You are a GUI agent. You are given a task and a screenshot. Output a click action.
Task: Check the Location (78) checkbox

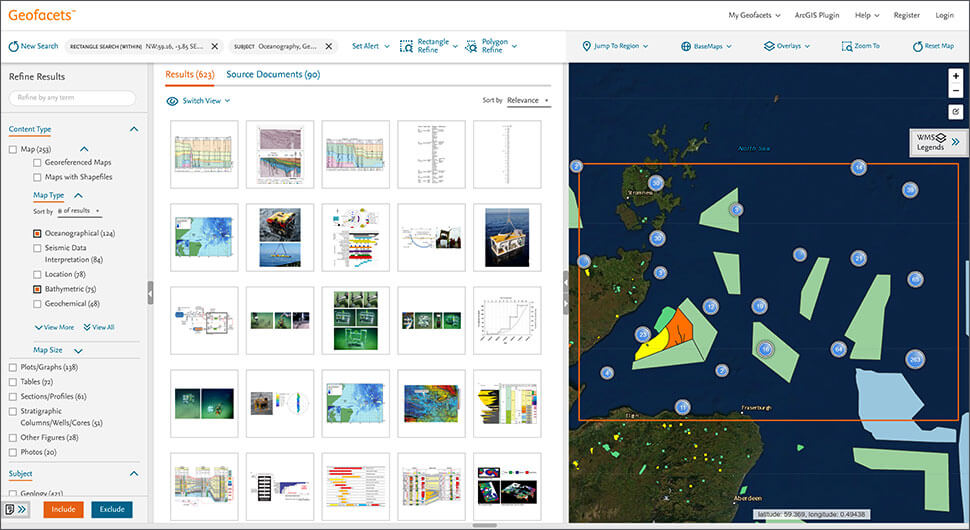coord(37,275)
